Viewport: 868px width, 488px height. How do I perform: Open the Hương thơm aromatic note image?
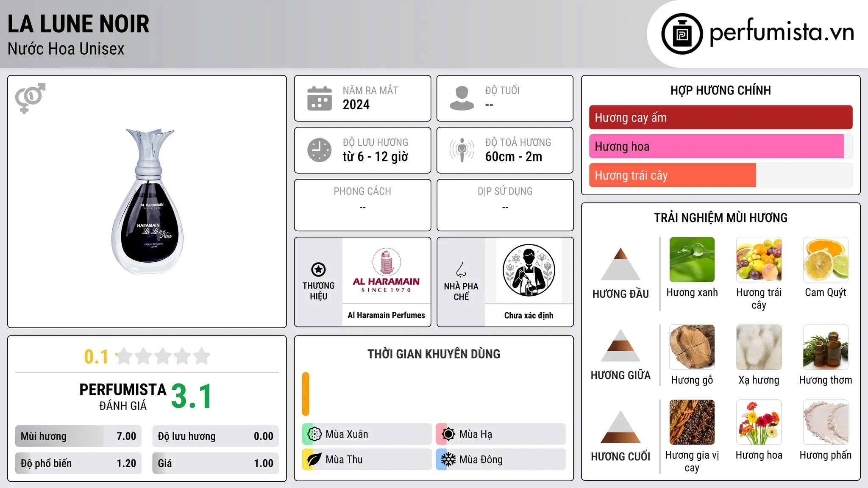826,347
